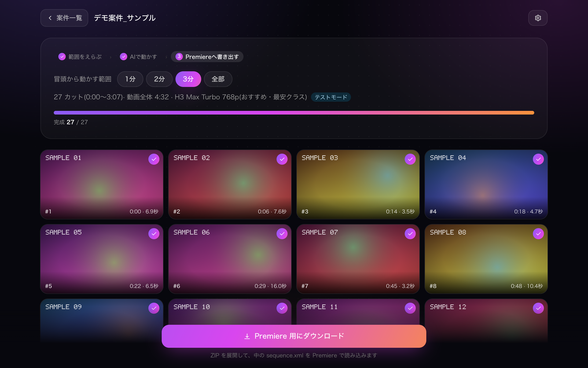Open the settings gear icon

(x=538, y=18)
